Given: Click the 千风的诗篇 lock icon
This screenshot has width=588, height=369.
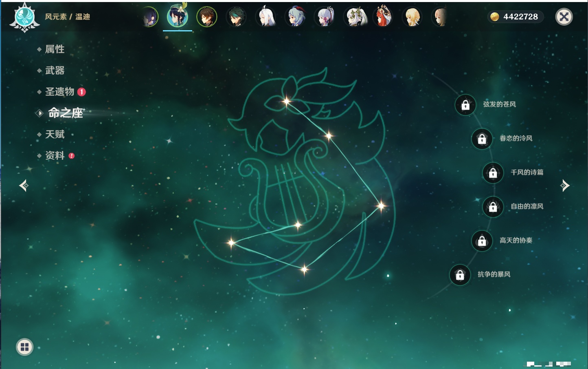Looking at the screenshot, I should [x=493, y=173].
